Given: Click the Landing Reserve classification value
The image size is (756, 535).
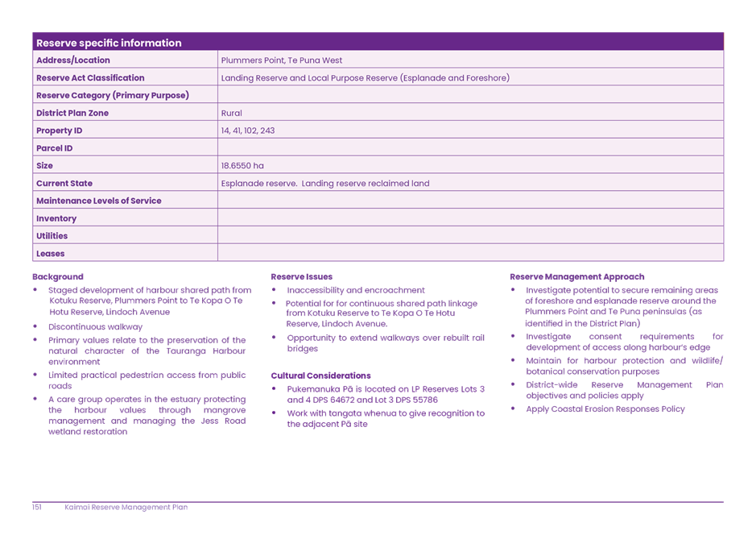Looking at the screenshot, I should tap(365, 78).
